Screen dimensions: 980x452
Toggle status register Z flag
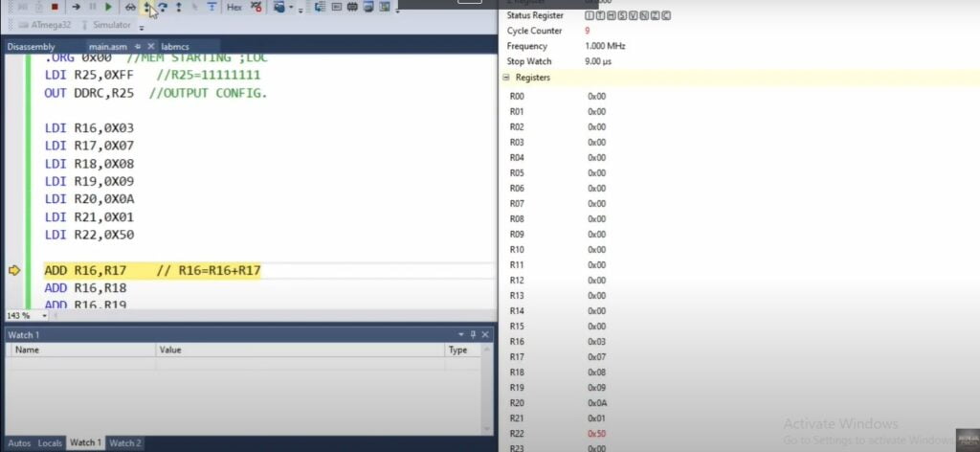[655, 15]
